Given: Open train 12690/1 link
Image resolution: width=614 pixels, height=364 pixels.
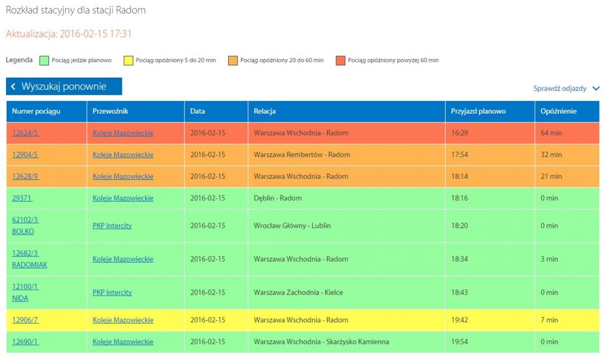Looking at the screenshot, I should coord(25,342).
